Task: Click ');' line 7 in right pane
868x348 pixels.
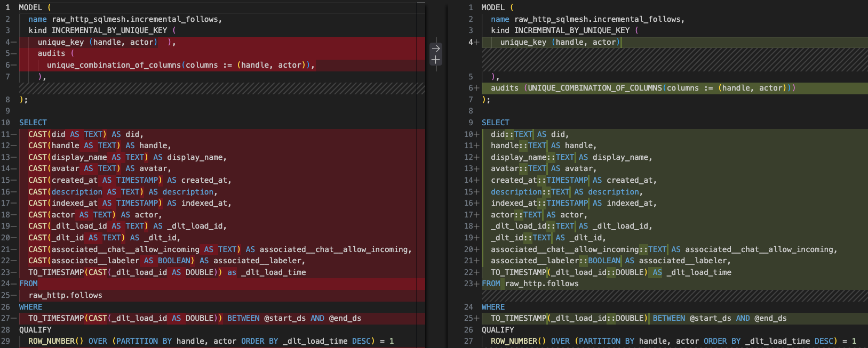Action: pos(486,100)
